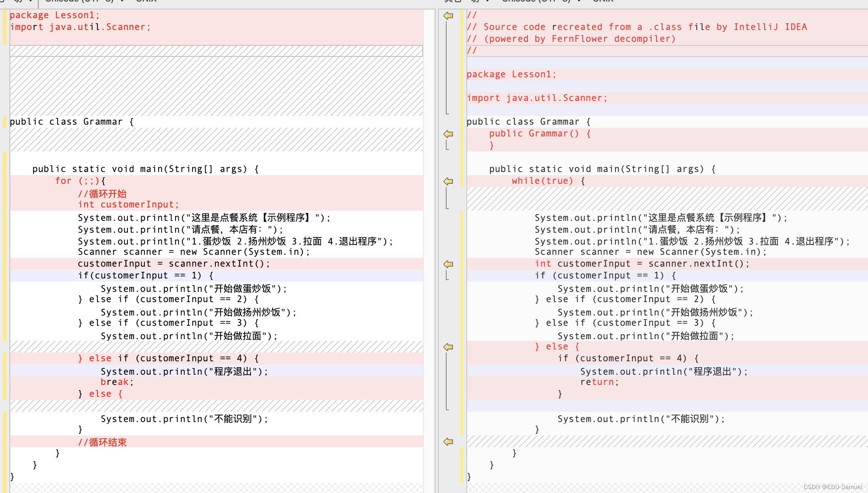868x493 pixels.
Task: Click copy-left arrow beside the decompiler header comment
Action: pos(448,16)
